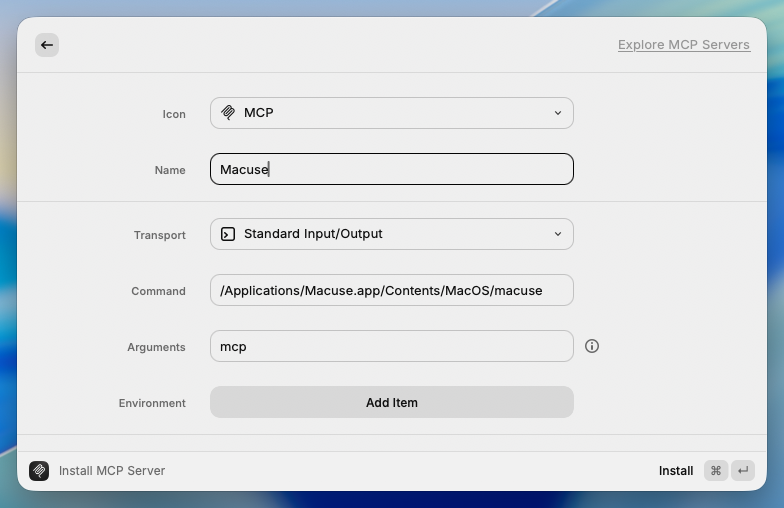Click the Transport label
Screen dimensions: 784x508
click(160, 235)
